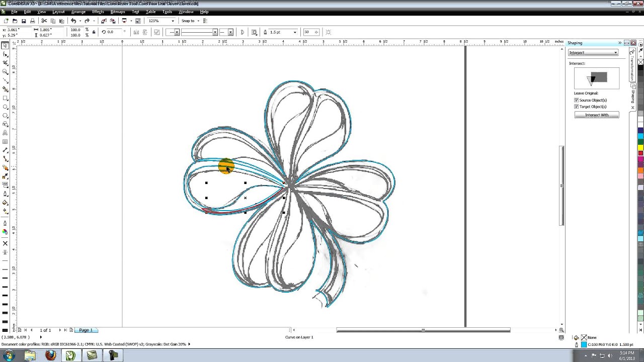
Task: Select the Table tool
Action: pyautogui.click(x=6, y=142)
